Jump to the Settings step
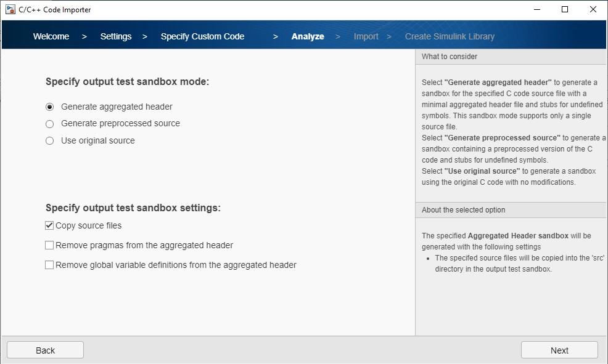Image resolution: width=608 pixels, height=364 pixels. coord(116,36)
